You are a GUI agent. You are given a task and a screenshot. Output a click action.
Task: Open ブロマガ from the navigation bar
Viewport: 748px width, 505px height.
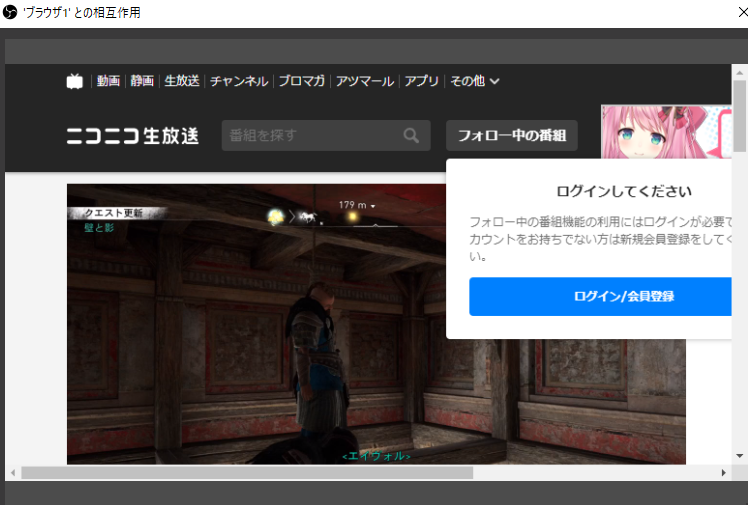tap(301, 81)
